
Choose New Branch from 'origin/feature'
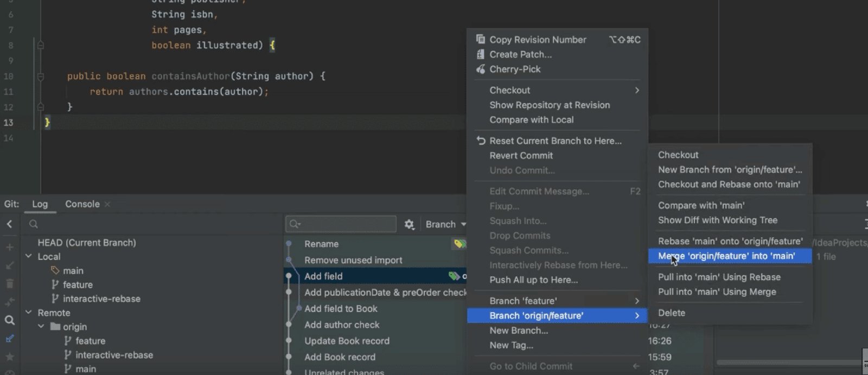(x=730, y=169)
